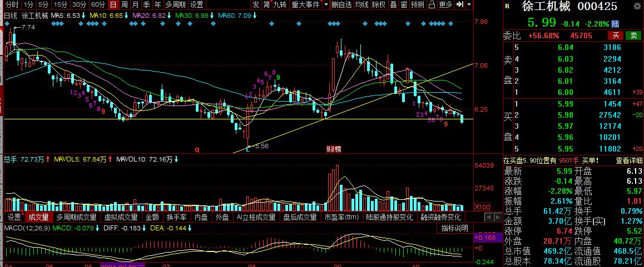Select the 陆股通持股变化 indicator tab
644x267 pixels.
389,217
